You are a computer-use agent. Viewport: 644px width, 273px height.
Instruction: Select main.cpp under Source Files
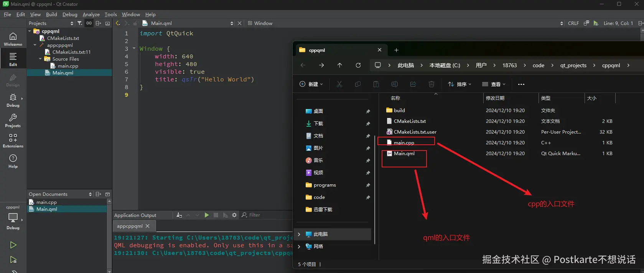click(x=68, y=66)
